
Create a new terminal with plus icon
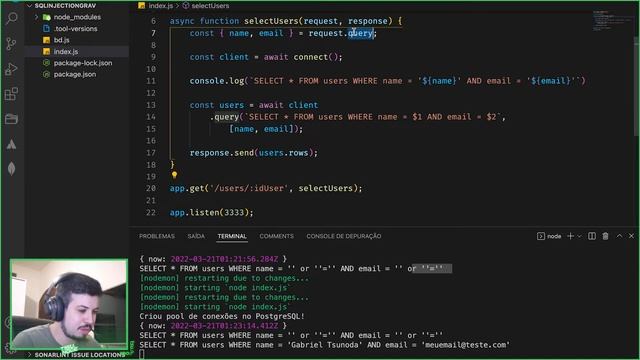(571, 236)
